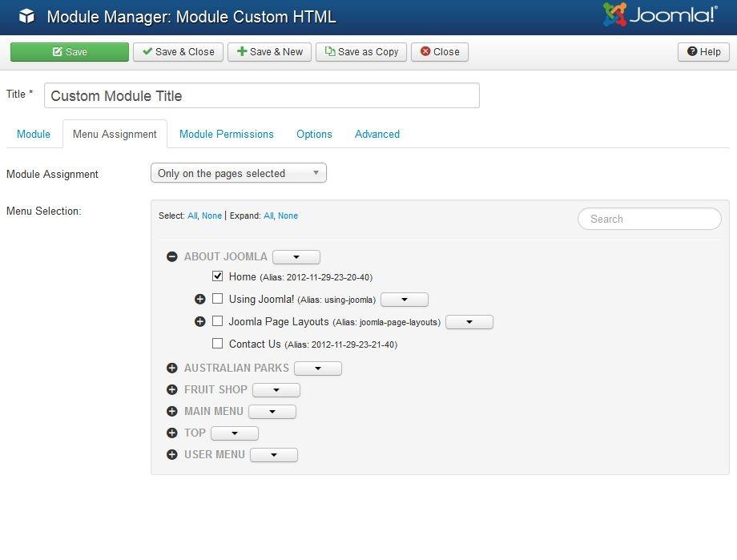This screenshot has width=737, height=560.
Task: Expand the Using Joomla! item
Action: tap(199, 299)
